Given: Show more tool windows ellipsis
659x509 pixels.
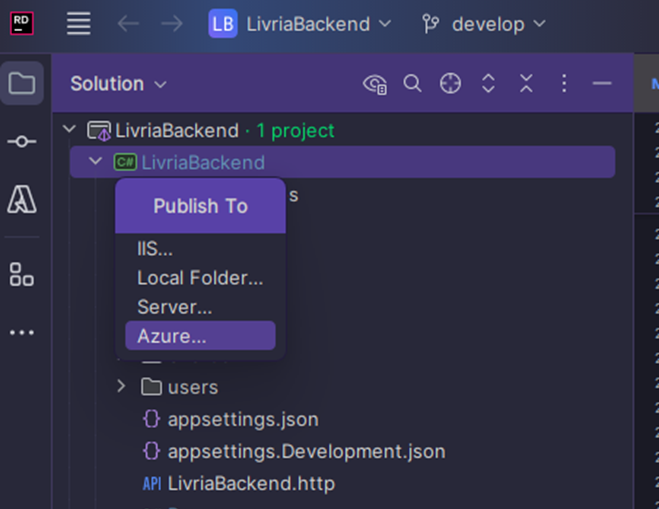Looking at the screenshot, I should click(x=22, y=332).
